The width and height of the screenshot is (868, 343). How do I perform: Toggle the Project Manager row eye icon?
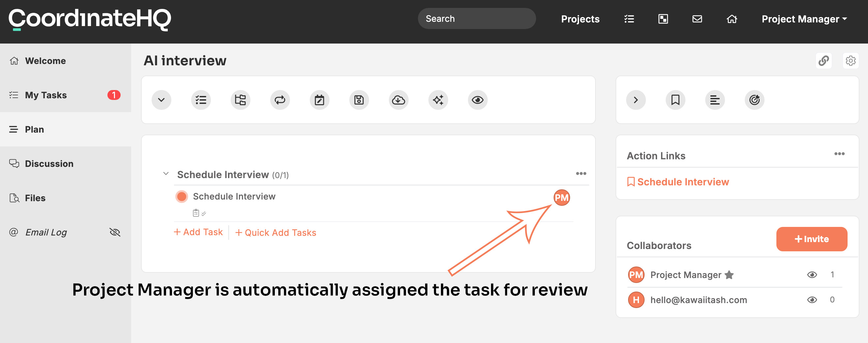pos(812,275)
